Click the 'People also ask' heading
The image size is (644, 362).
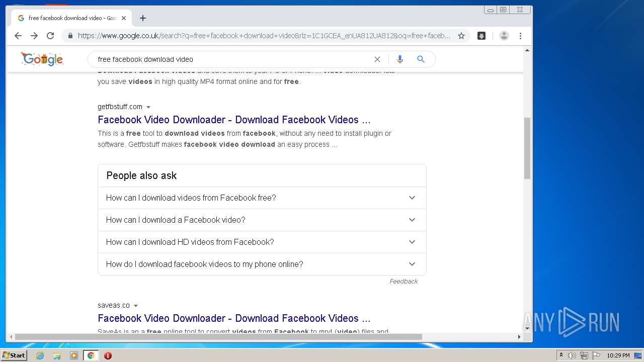point(141,175)
